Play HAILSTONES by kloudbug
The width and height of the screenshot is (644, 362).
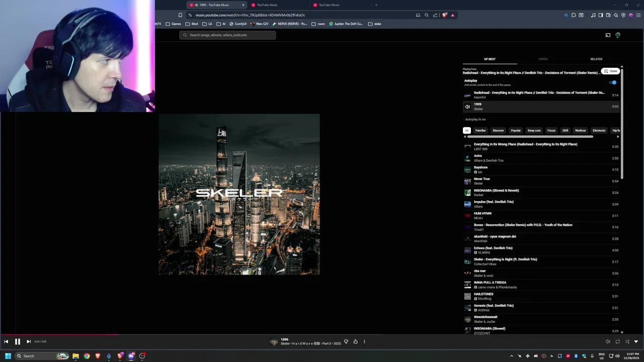pos(541,296)
